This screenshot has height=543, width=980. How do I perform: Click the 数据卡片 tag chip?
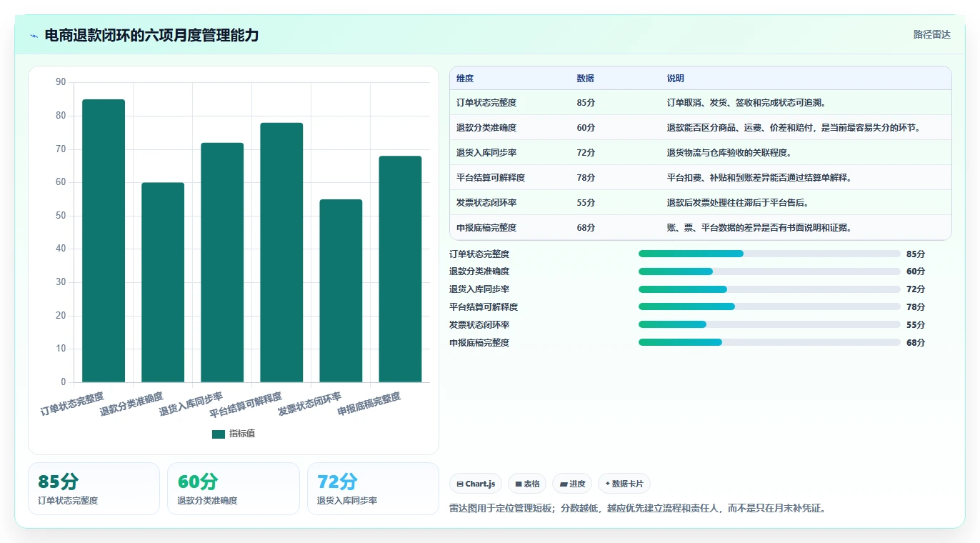pos(624,484)
